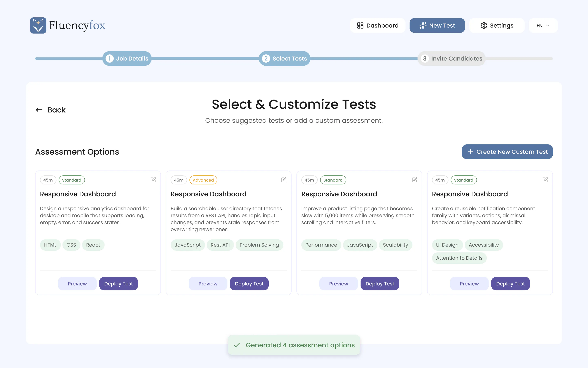This screenshot has width=588, height=368.
Task: Click the HTML skill tag
Action: [50, 245]
